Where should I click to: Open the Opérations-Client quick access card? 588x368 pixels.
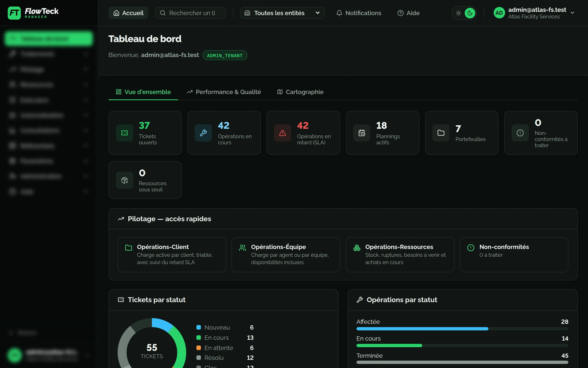tap(172, 254)
